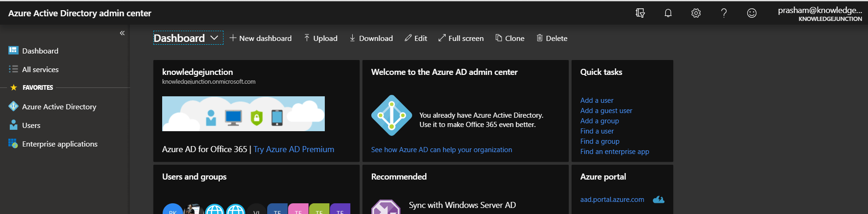Click the Users and groups tile heading
This screenshot has width=868, height=214.
click(194, 177)
